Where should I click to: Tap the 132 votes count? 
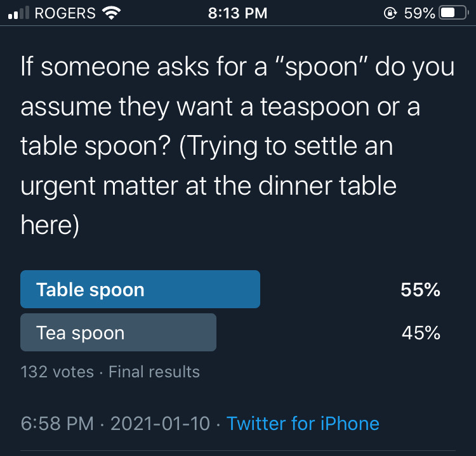57,372
